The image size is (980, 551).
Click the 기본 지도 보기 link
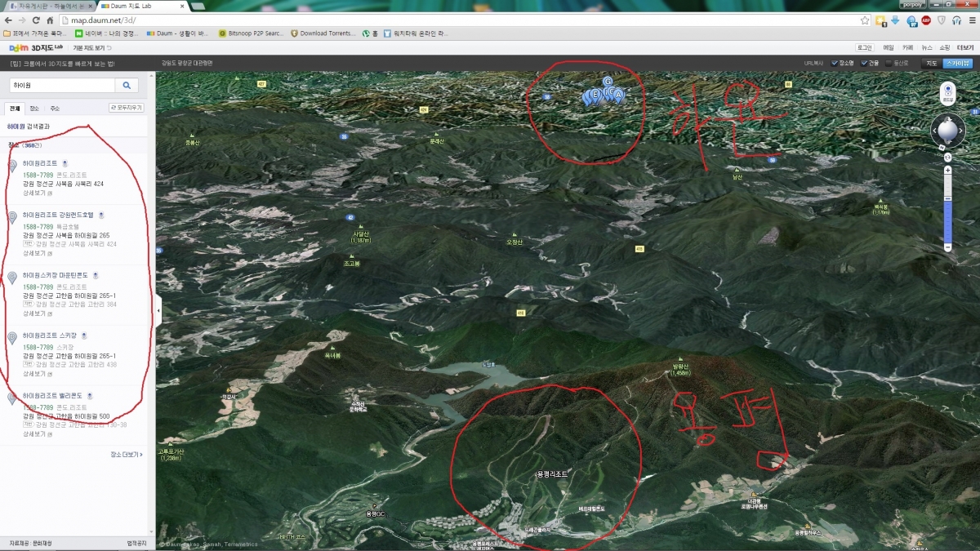pos(92,48)
